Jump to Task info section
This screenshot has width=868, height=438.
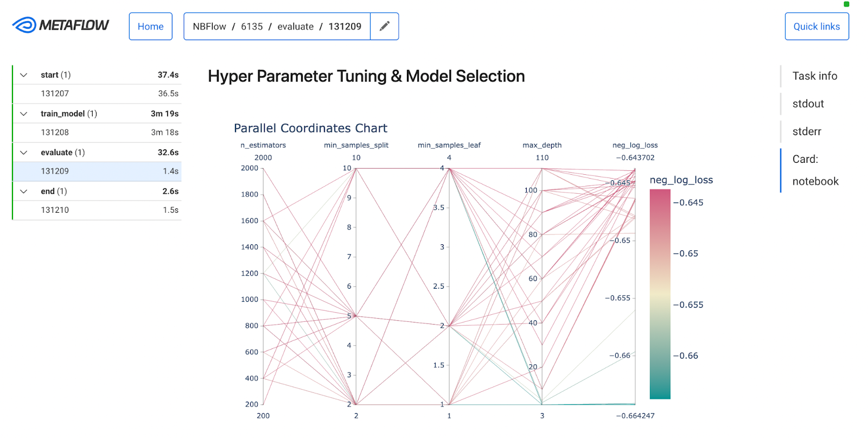[x=814, y=76]
